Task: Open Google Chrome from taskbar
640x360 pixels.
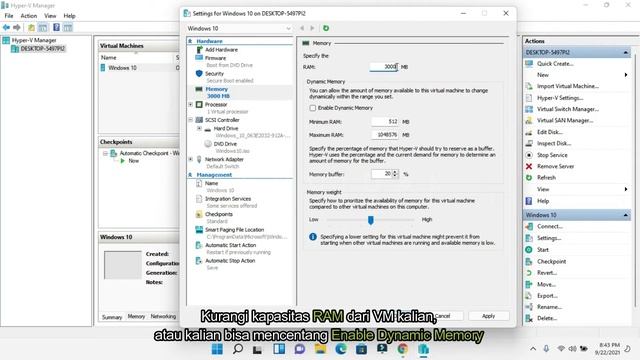Action: (x=402, y=349)
